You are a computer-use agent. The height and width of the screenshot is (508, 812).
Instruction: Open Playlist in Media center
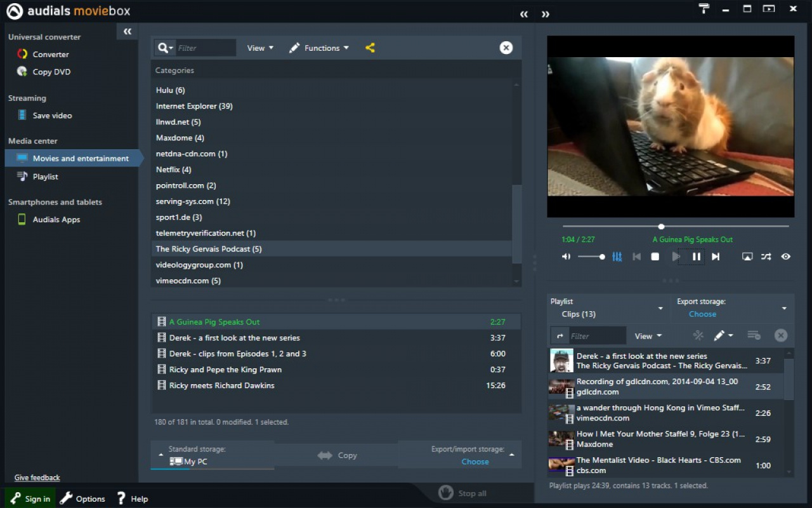click(x=45, y=177)
